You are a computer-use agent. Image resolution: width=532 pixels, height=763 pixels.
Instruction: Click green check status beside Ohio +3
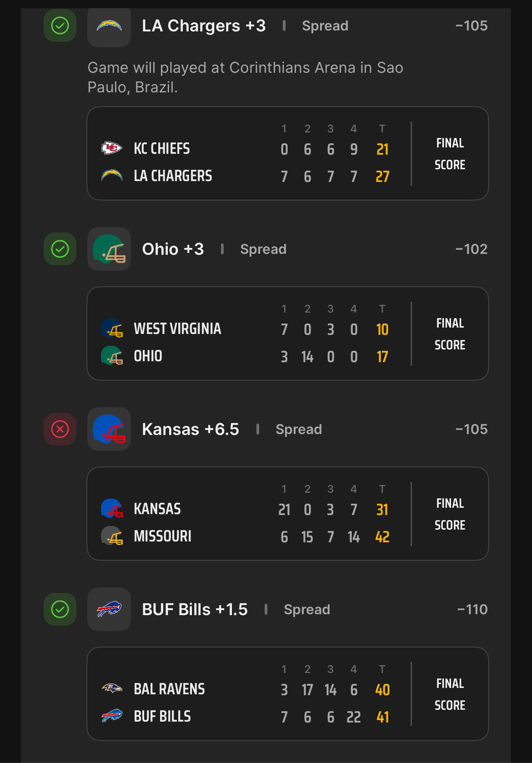(60, 249)
